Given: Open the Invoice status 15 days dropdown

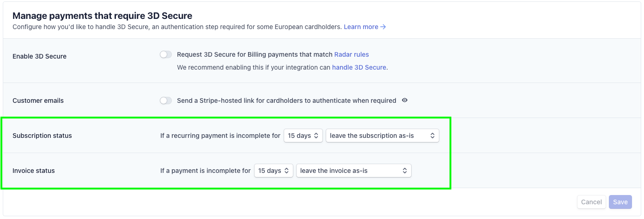Looking at the screenshot, I should point(273,171).
